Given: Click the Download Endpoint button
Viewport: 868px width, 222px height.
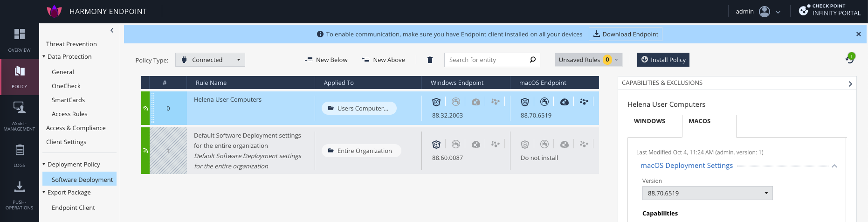Looking at the screenshot, I should coord(626,34).
